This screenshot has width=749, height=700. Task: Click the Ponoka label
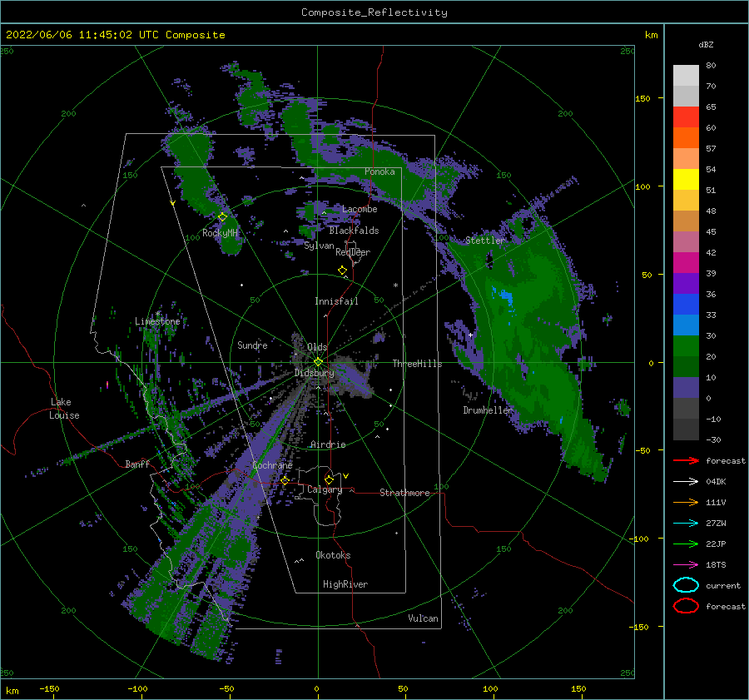tap(379, 171)
